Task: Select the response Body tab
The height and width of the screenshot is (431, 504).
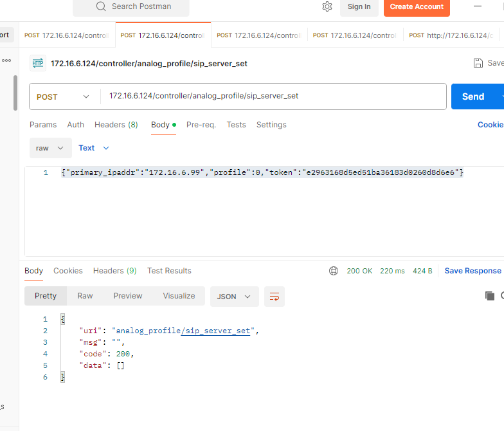Action: 33,271
